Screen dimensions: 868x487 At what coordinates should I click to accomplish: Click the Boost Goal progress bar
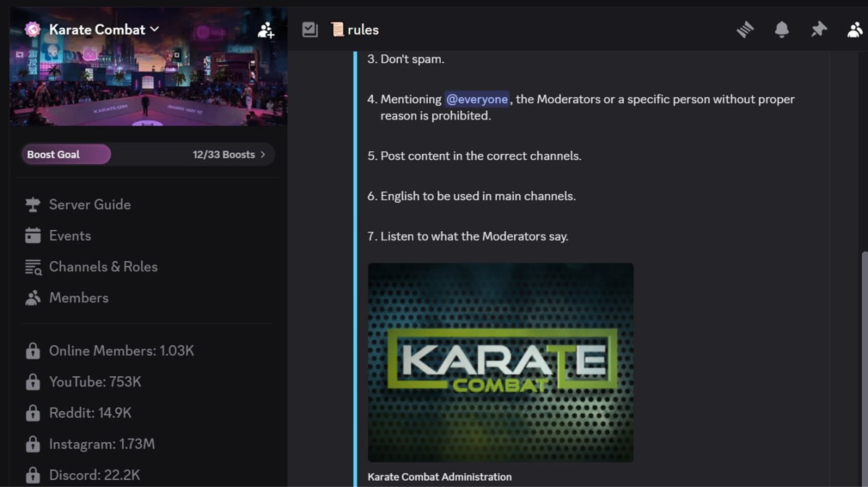coord(148,154)
